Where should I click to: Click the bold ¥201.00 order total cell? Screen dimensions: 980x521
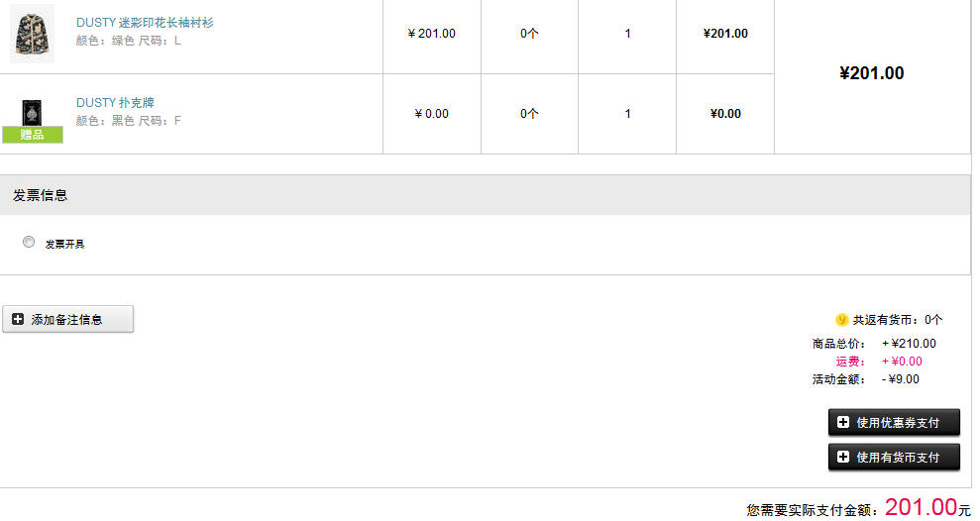click(x=872, y=73)
